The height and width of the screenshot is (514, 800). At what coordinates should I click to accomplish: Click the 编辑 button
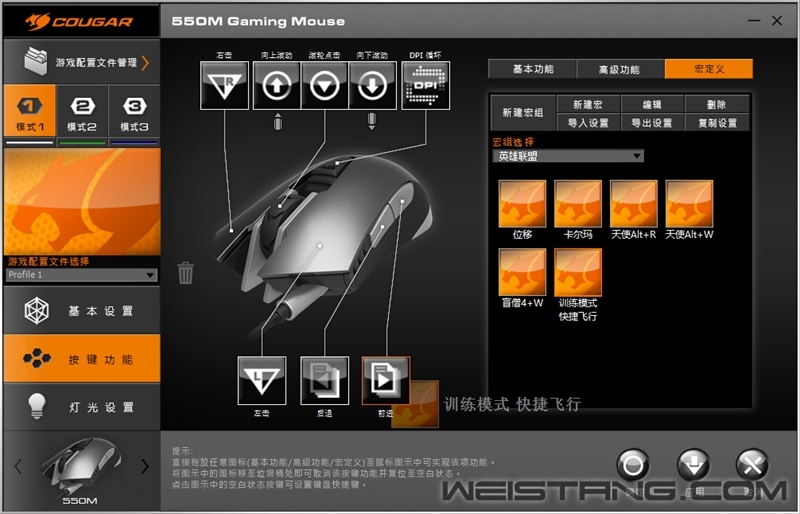[652, 104]
